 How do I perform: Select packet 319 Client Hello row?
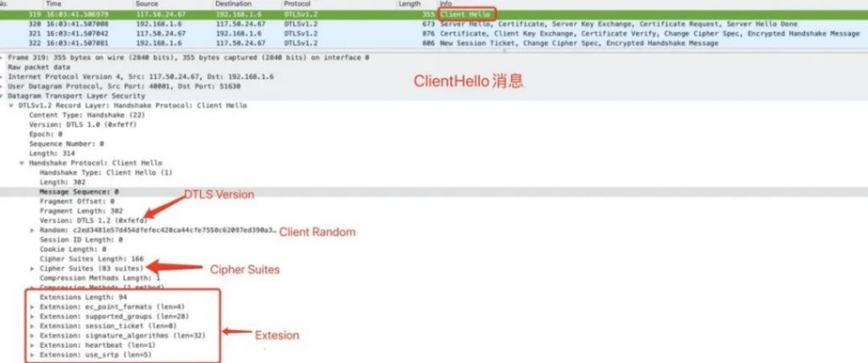coord(434,14)
